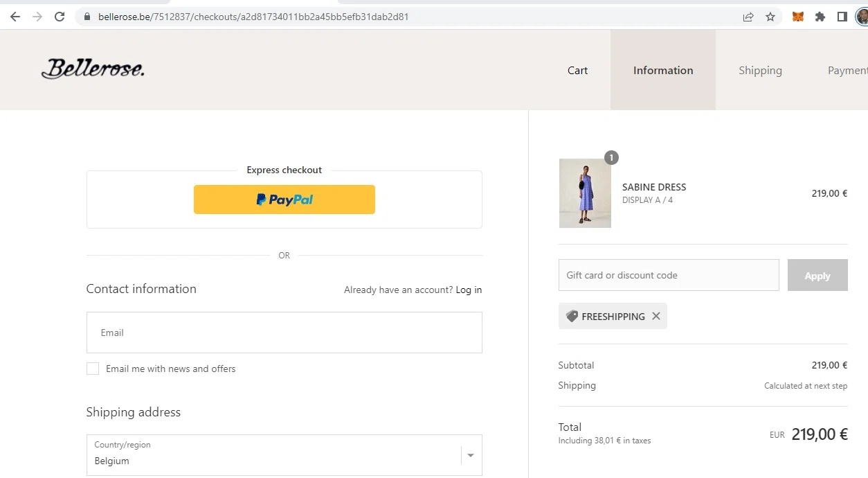Click the Sabine Dress thumbnail

click(x=585, y=193)
